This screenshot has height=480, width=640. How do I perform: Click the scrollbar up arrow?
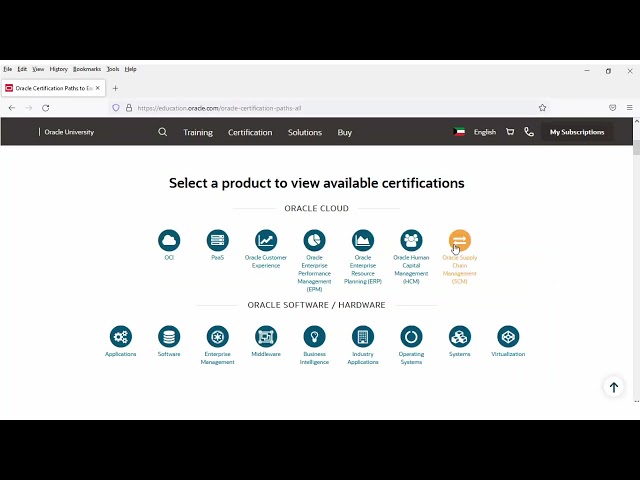pyautogui.click(x=636, y=121)
